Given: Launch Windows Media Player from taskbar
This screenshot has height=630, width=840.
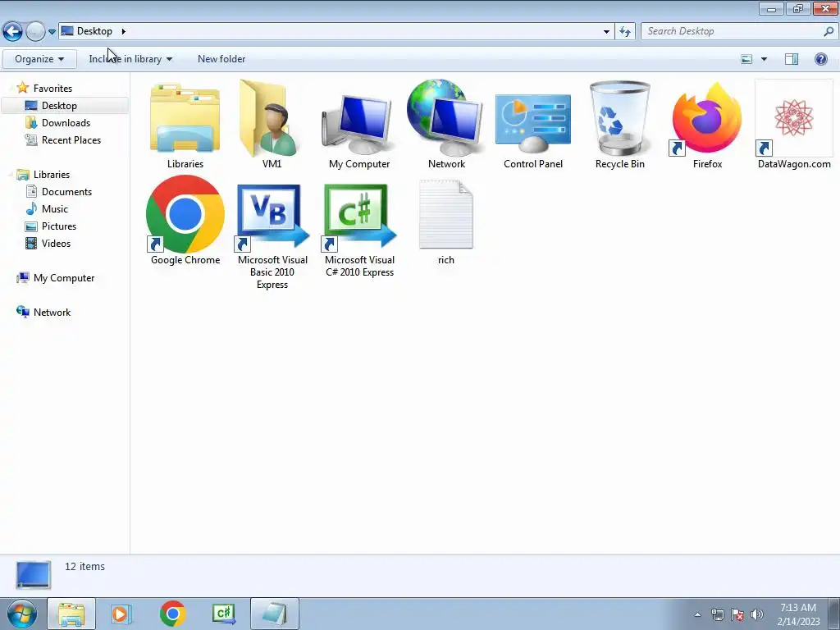Looking at the screenshot, I should pos(121,614).
